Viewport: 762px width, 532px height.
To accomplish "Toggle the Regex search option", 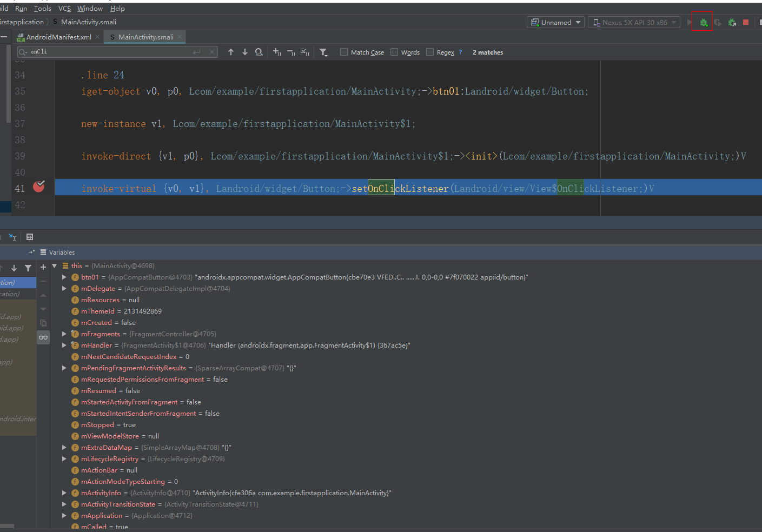I will (x=430, y=52).
